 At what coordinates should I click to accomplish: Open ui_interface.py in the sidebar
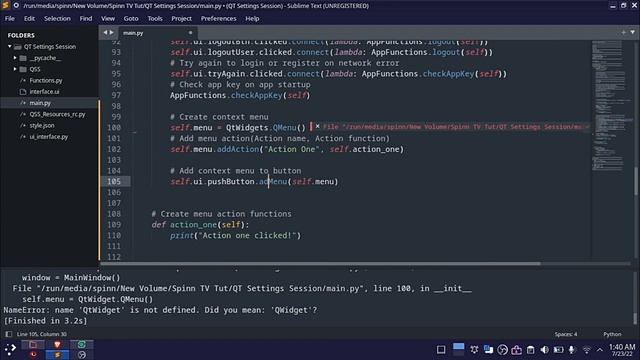point(49,137)
